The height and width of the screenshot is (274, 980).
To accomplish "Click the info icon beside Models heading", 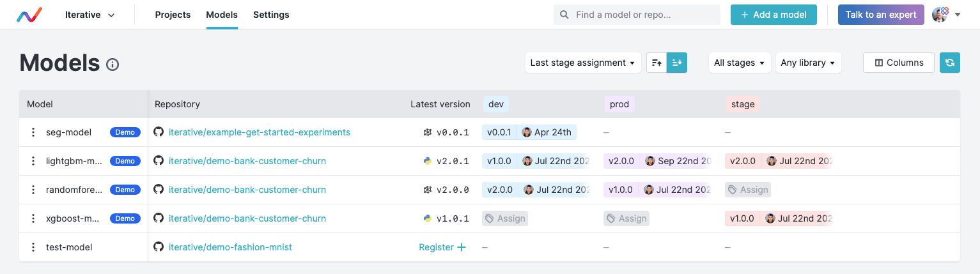I will pos(113,65).
